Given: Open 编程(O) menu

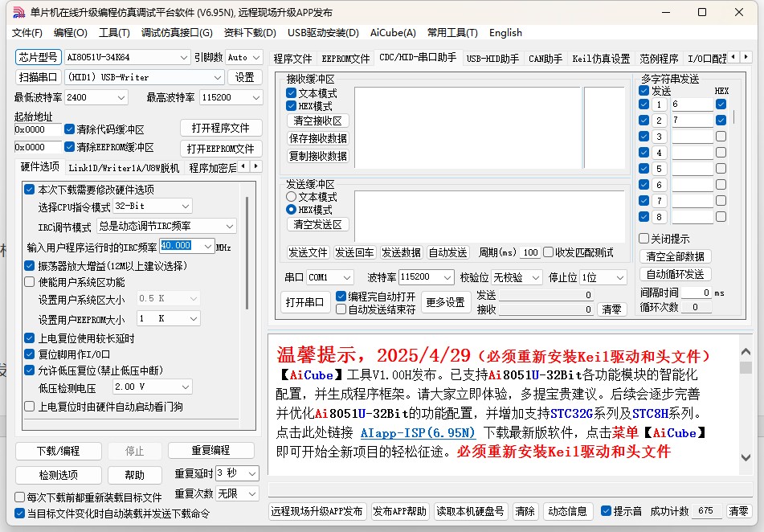Looking at the screenshot, I should [x=70, y=33].
